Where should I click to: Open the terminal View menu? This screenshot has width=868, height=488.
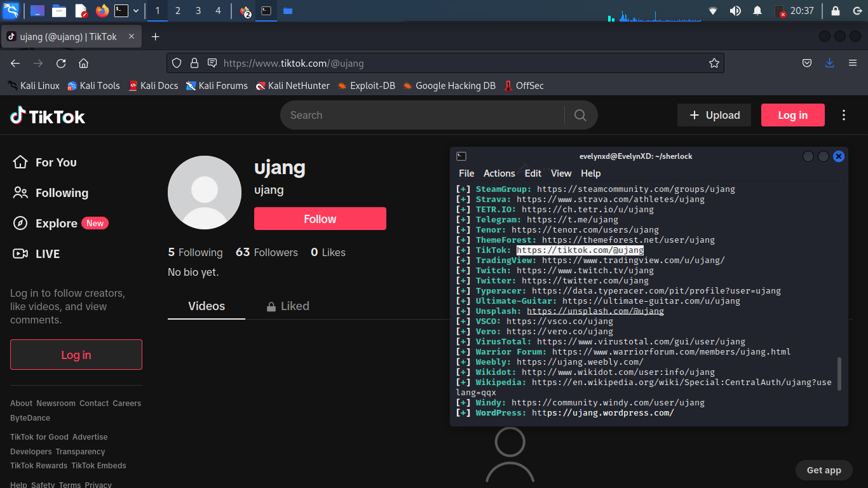[561, 173]
